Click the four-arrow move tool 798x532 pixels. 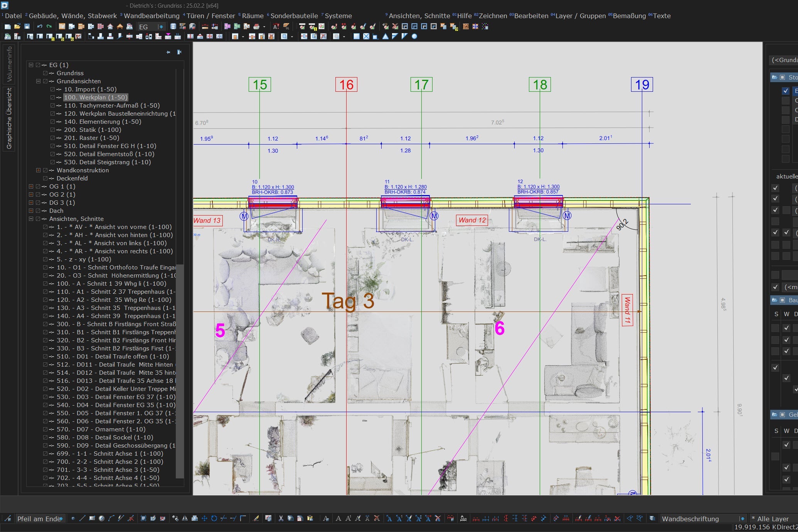point(204,519)
